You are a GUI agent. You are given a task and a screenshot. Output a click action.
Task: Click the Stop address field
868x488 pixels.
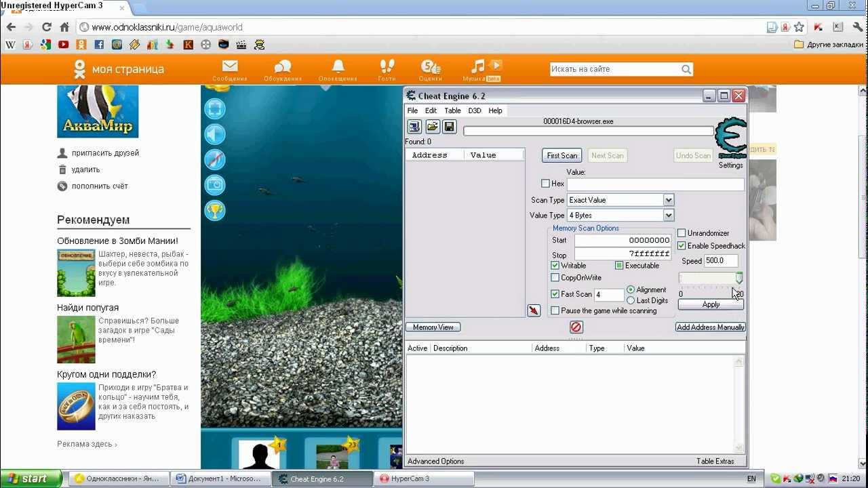click(623, 254)
